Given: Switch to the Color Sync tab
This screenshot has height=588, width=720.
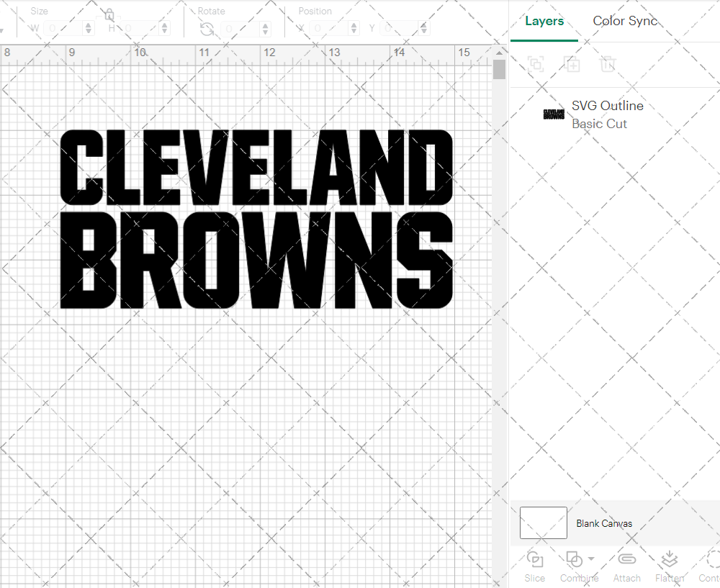Looking at the screenshot, I should point(625,21).
